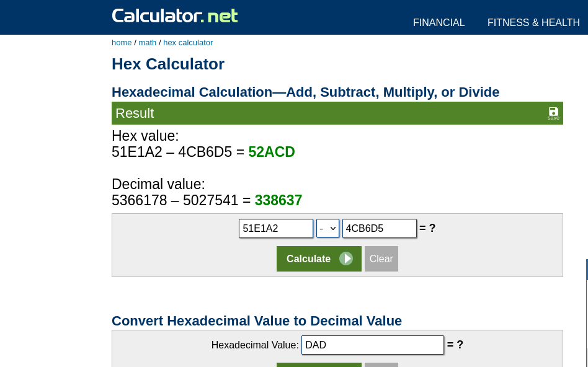The width and height of the screenshot is (588, 367).
Task: Click the Hexadecimal Value field label
Action: pos(255,345)
